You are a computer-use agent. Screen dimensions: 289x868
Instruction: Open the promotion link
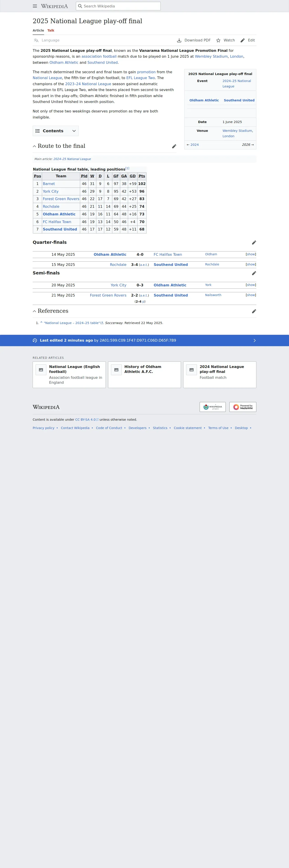click(146, 72)
